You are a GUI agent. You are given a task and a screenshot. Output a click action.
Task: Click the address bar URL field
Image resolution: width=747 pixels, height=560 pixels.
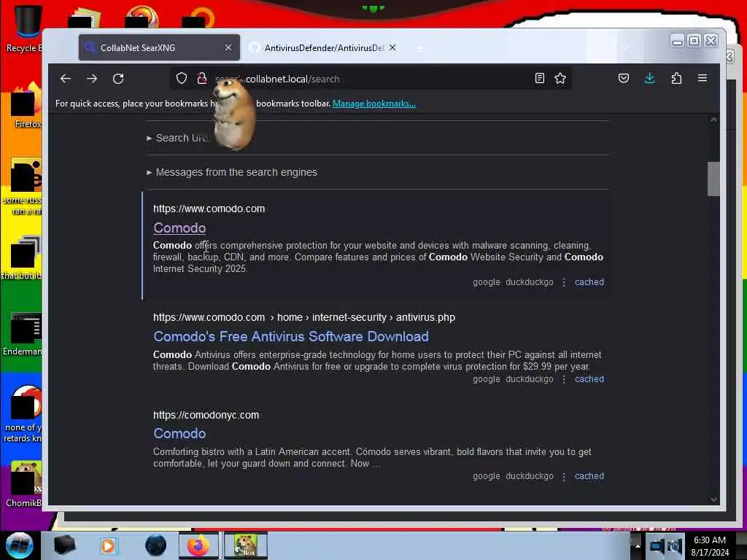click(371, 79)
